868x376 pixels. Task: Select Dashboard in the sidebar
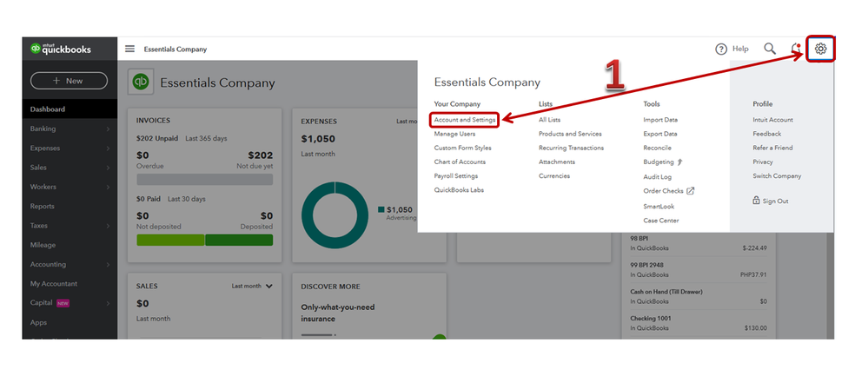(x=70, y=109)
